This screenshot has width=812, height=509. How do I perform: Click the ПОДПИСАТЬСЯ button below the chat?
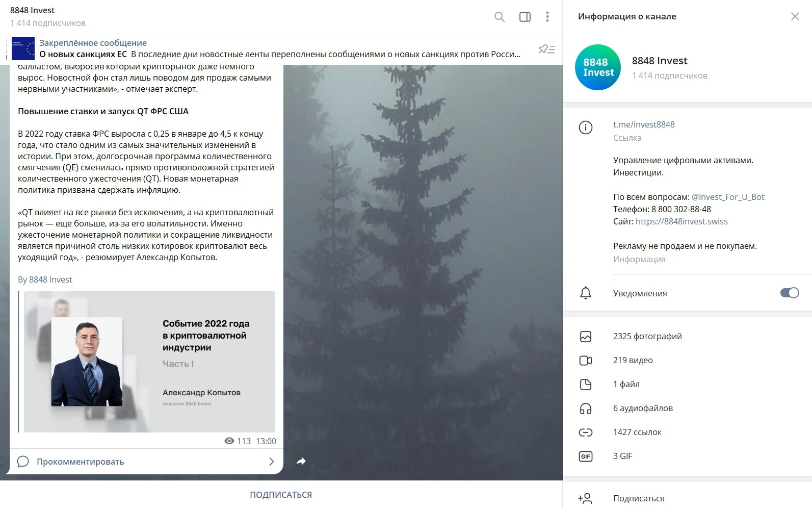tap(281, 495)
